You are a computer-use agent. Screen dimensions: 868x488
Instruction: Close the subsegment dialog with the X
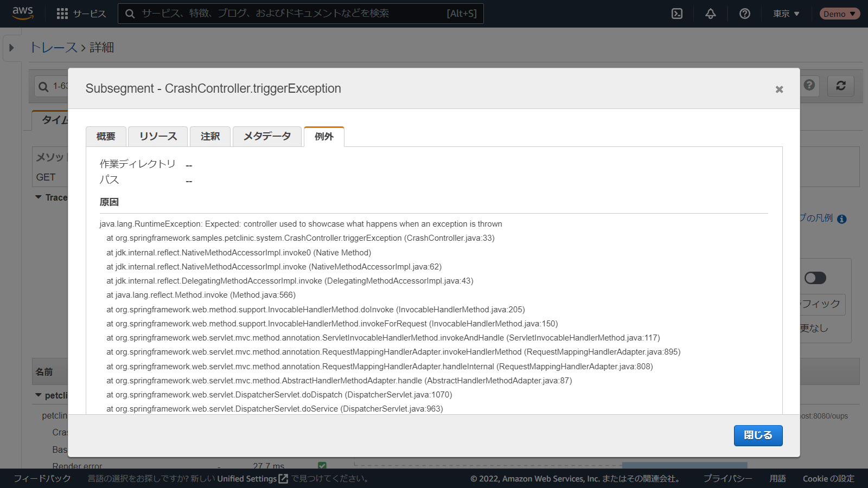pos(779,89)
